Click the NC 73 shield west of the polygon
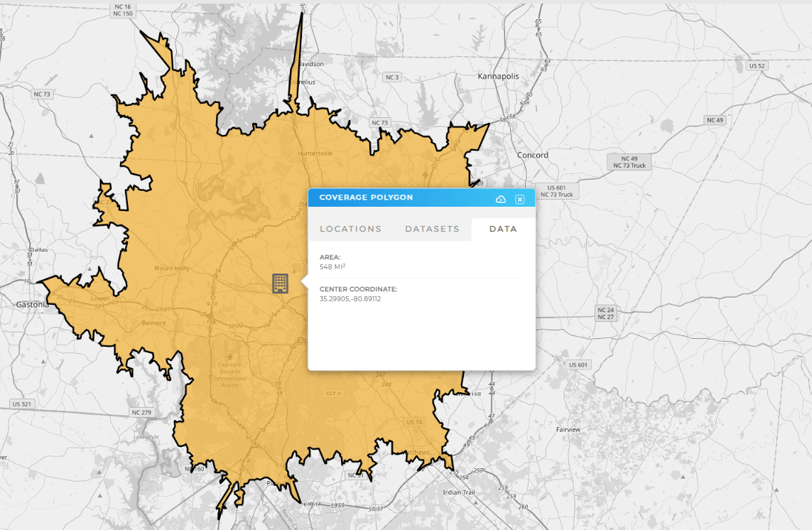 pos(42,94)
